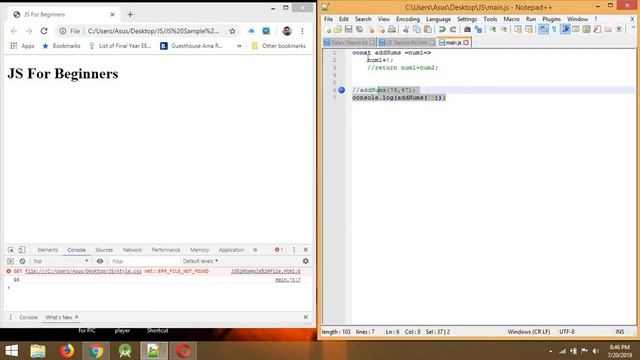
Task: Bookmark this page with the star icon
Action: [232, 31]
